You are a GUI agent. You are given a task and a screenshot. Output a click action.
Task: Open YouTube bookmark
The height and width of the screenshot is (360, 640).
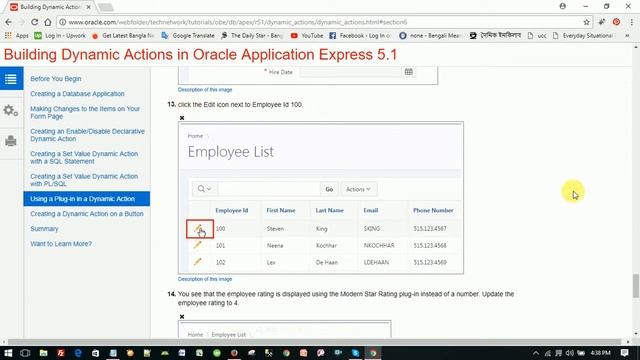click(307, 36)
